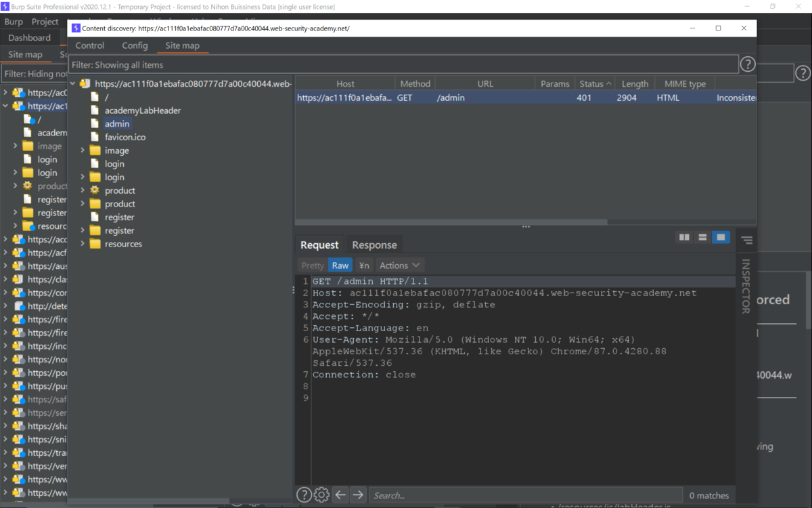Image resolution: width=812 pixels, height=508 pixels.
Task: Expand the resources folder in Content discovery
Action: [x=83, y=244]
